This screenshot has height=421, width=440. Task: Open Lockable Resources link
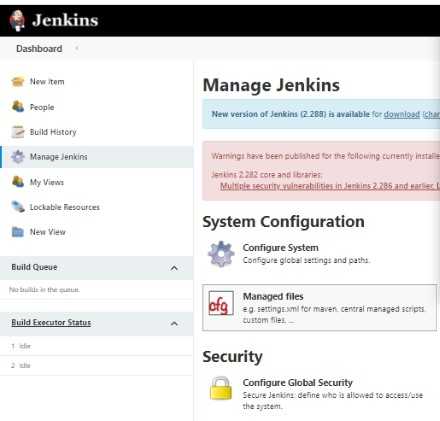pyautogui.click(x=65, y=207)
